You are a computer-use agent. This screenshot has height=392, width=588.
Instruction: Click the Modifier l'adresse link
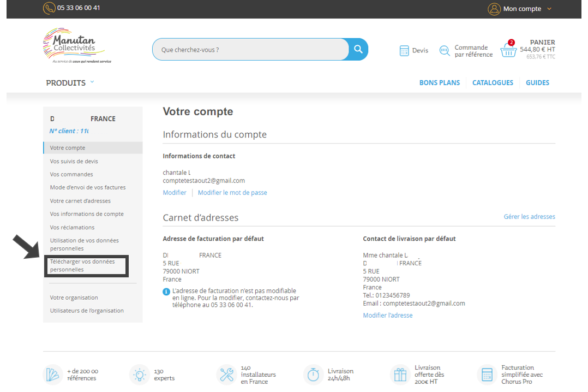tap(387, 316)
